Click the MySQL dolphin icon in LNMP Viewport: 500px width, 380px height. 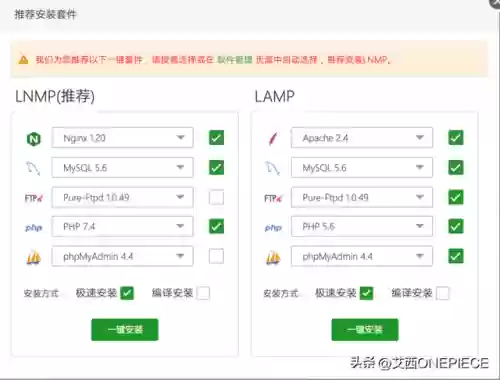coord(33,168)
